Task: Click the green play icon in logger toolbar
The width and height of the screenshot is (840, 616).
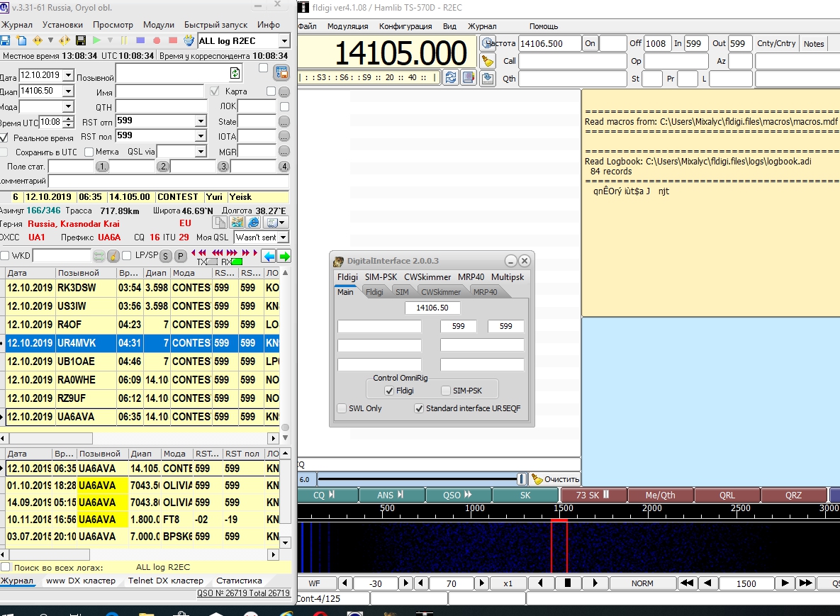Action: (x=96, y=40)
